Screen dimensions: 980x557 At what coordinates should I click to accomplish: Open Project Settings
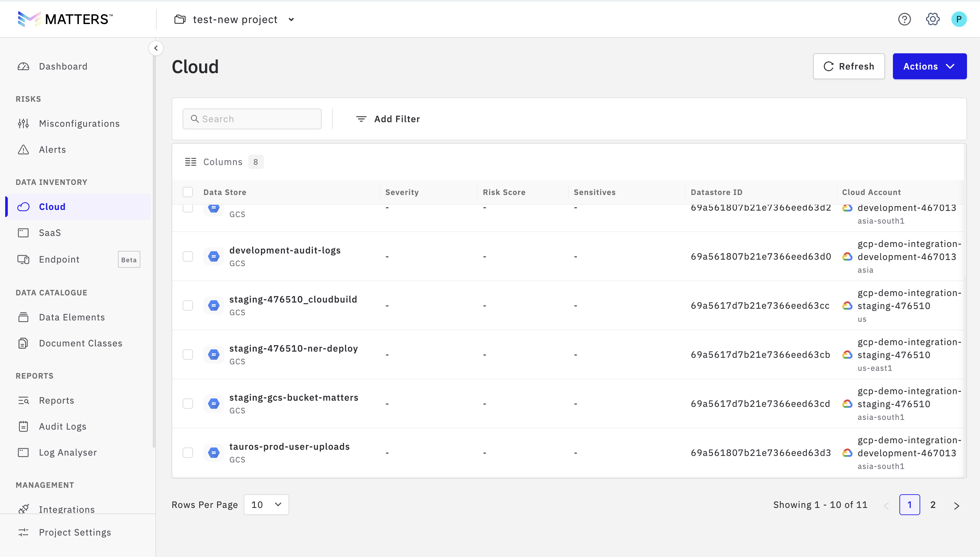point(75,533)
